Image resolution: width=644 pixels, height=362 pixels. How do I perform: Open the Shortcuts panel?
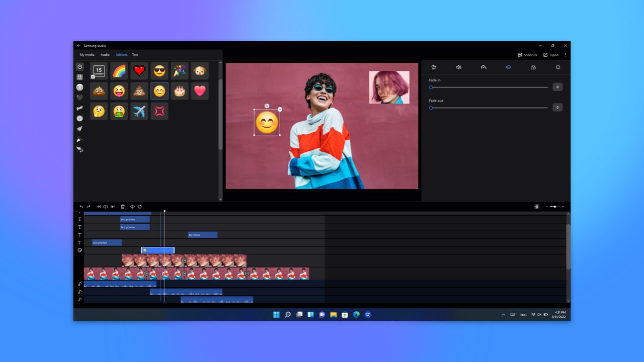[x=527, y=55]
